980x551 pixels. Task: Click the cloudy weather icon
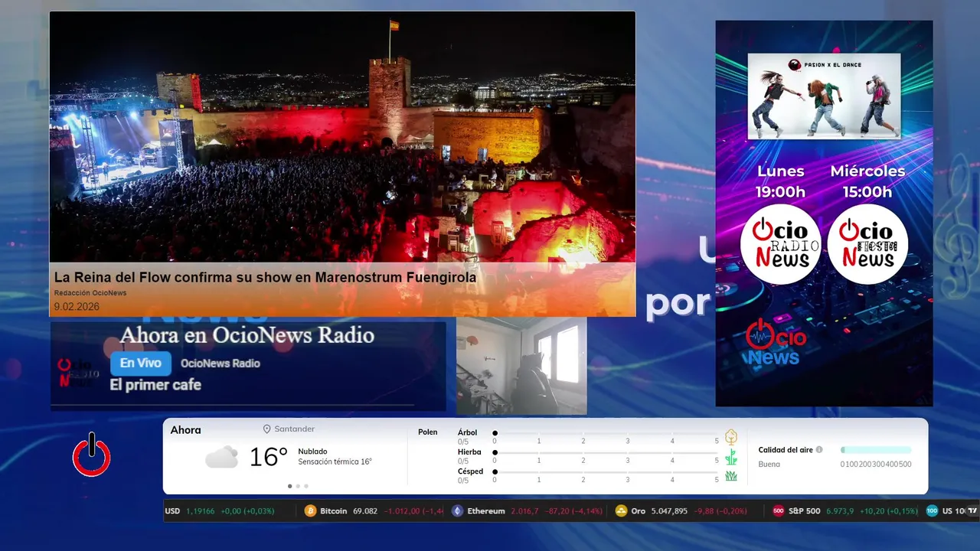pos(221,458)
